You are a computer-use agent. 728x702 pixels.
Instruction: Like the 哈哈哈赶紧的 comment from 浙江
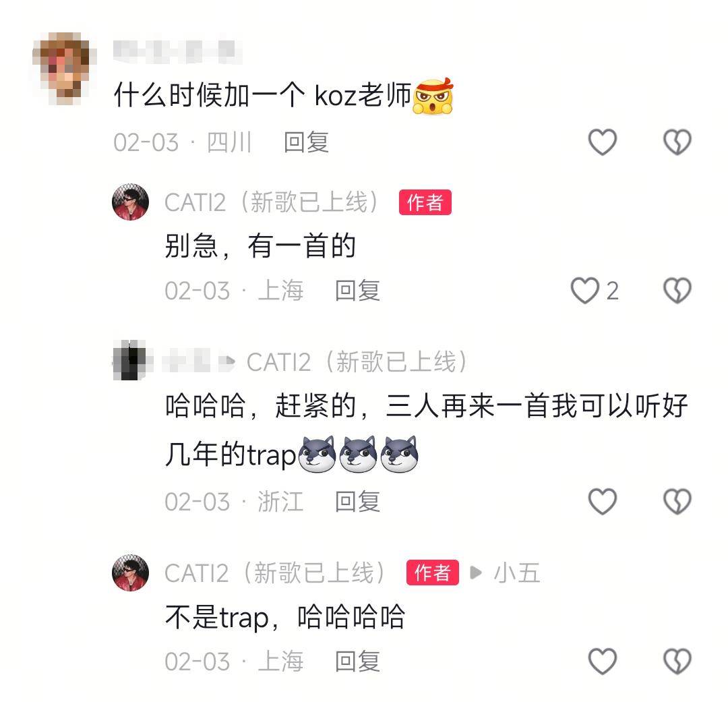coord(602,501)
